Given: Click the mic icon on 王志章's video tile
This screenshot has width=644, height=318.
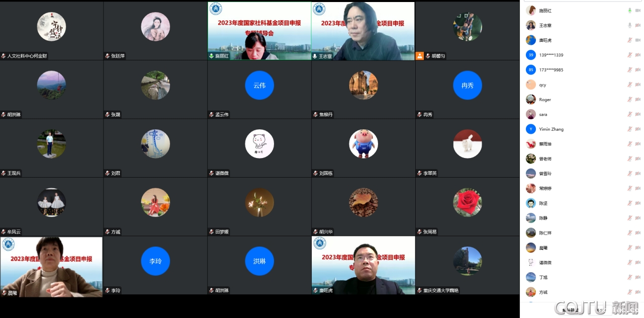Looking at the screenshot, I should 315,56.
